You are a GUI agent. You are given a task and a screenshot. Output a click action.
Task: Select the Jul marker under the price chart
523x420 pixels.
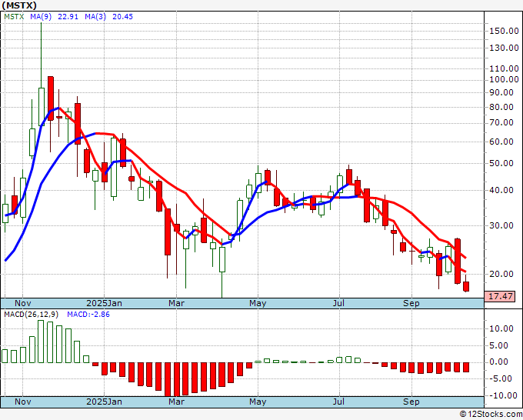pyautogui.click(x=338, y=303)
